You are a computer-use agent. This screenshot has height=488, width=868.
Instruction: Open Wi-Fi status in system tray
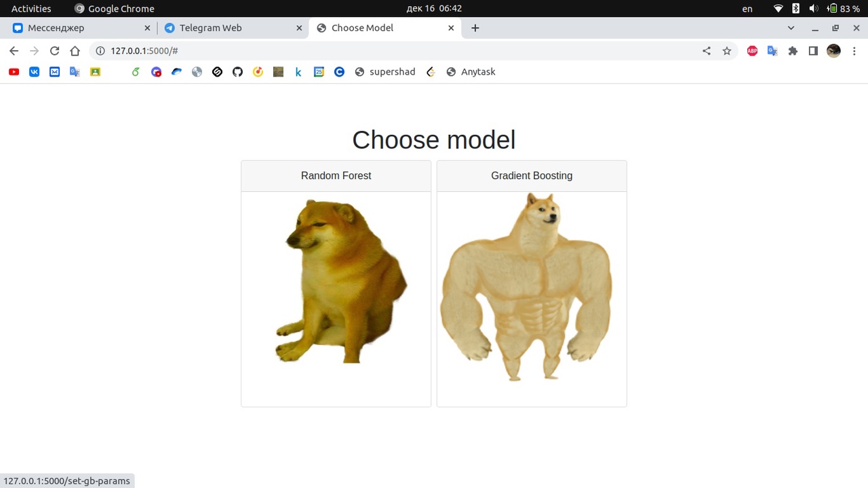click(x=778, y=9)
